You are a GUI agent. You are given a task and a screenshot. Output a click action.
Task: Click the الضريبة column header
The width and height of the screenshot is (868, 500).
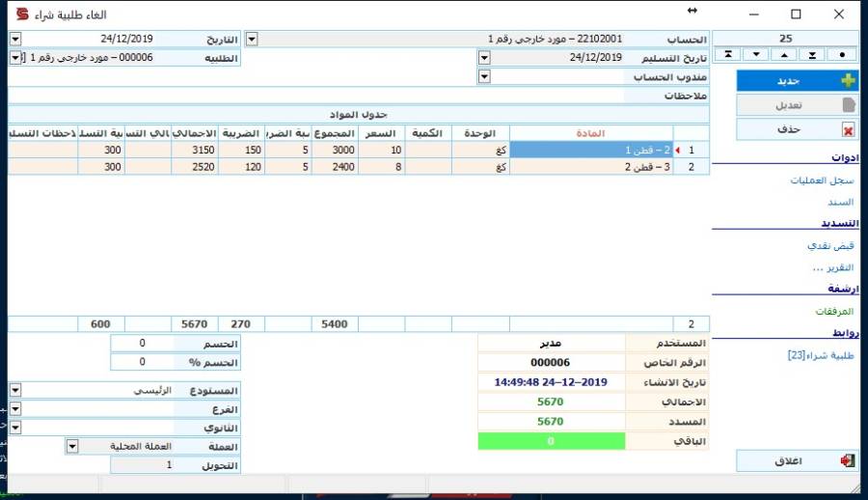(241, 133)
